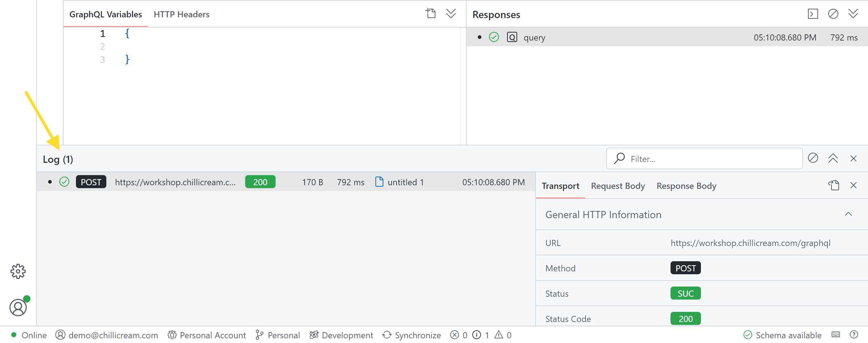Copy the GraphQL Variables document
868x343 pixels.
pyautogui.click(x=430, y=13)
